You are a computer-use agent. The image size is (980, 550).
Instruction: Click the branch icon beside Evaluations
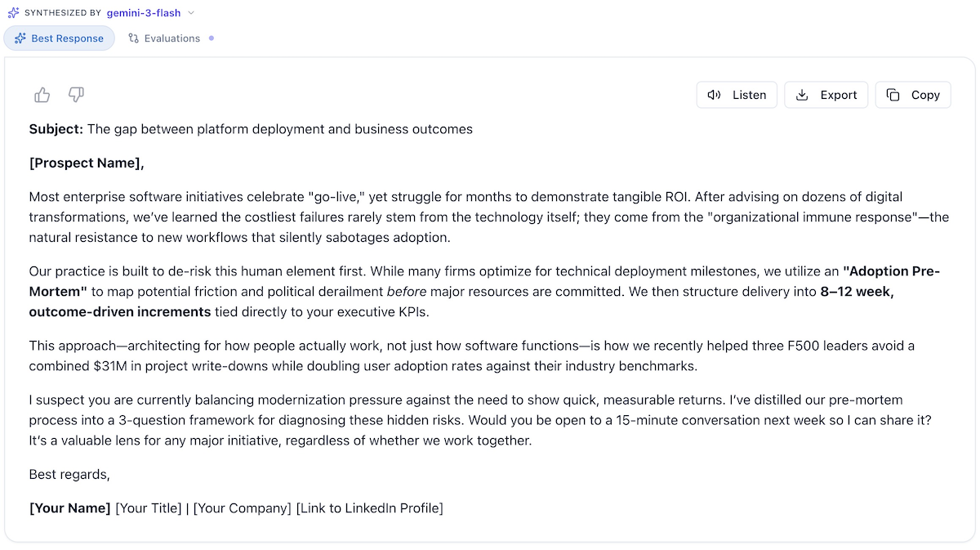coord(133,38)
